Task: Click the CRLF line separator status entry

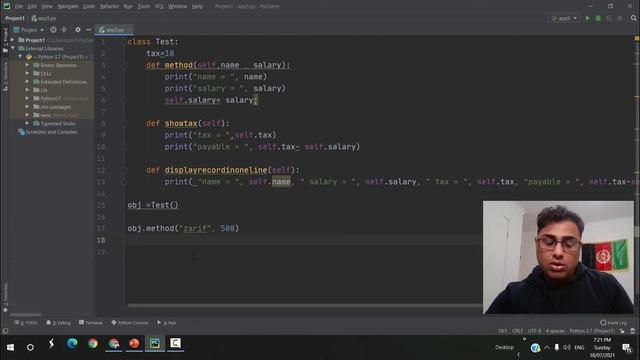Action: (517, 331)
